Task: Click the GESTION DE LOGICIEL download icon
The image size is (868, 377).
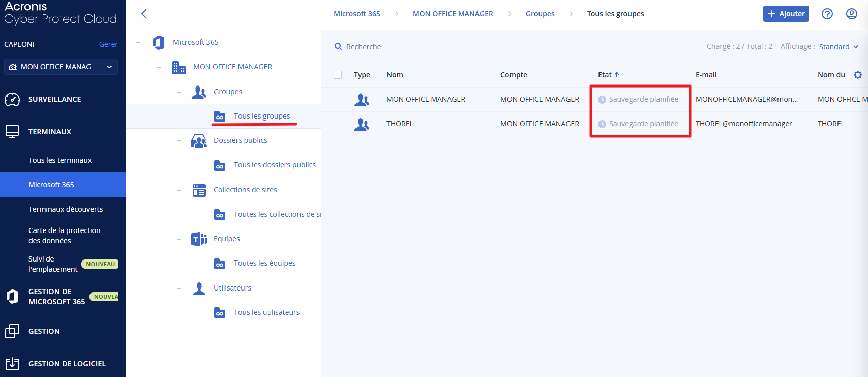Action: 12,364
